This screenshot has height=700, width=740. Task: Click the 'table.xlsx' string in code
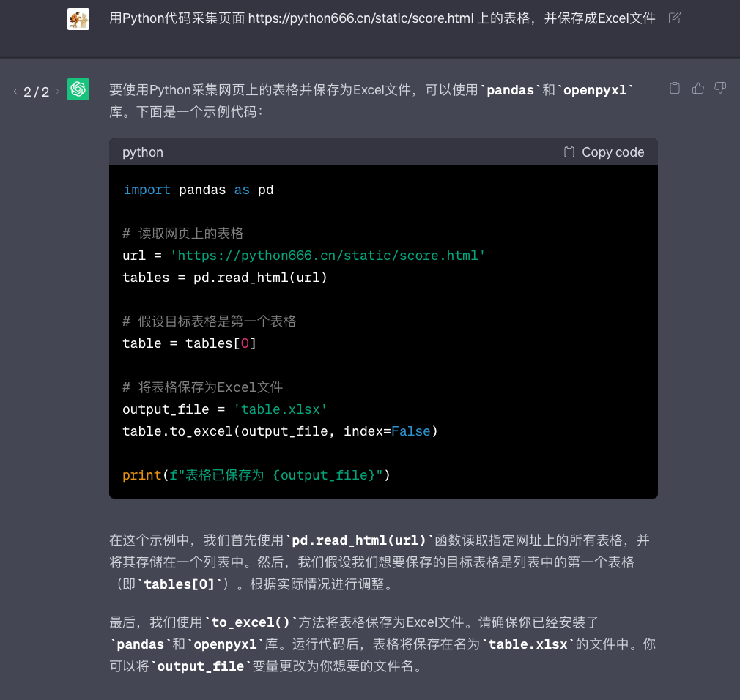point(281,409)
